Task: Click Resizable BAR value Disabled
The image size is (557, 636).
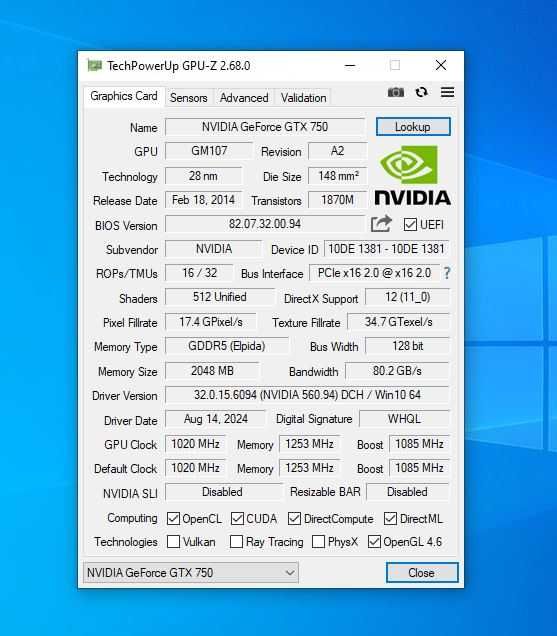Action: tap(408, 492)
